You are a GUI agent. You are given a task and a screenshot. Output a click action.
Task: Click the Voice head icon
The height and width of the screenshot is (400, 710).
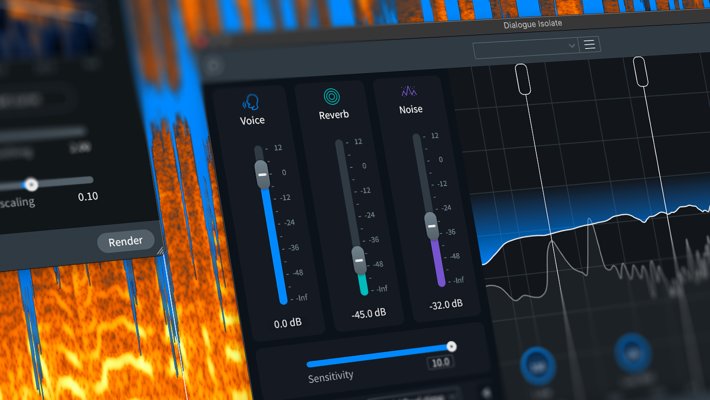coord(251,103)
